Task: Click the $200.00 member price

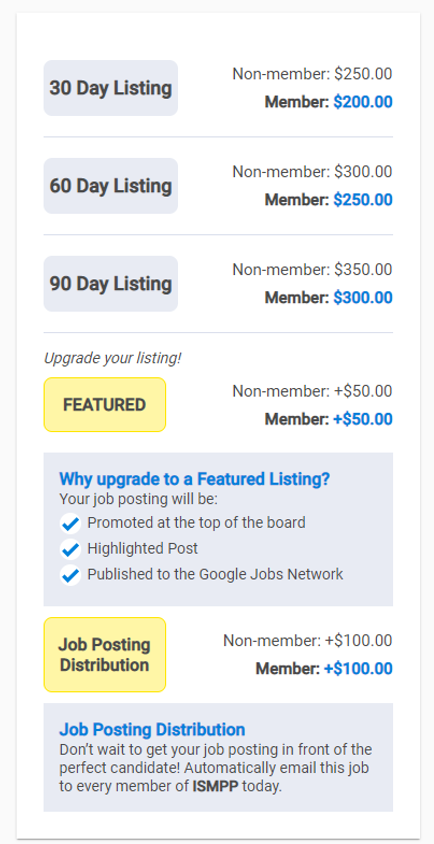Action: click(x=363, y=102)
